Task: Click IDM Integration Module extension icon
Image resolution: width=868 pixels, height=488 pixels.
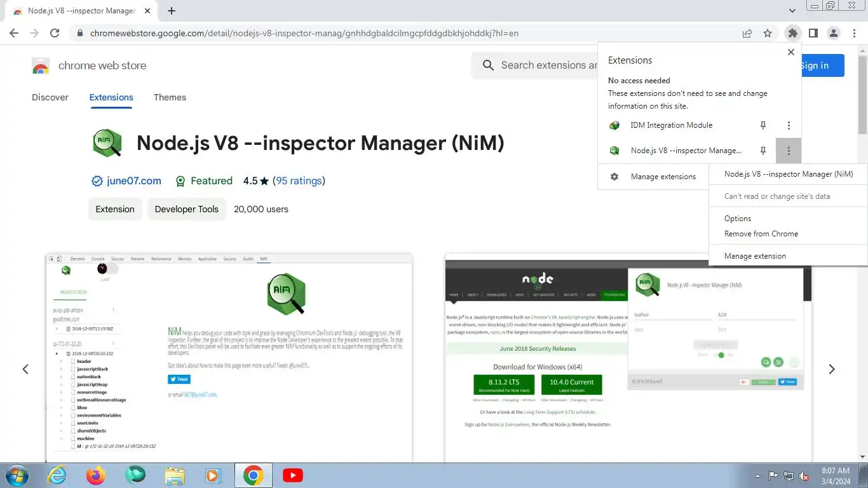Action: pos(614,125)
